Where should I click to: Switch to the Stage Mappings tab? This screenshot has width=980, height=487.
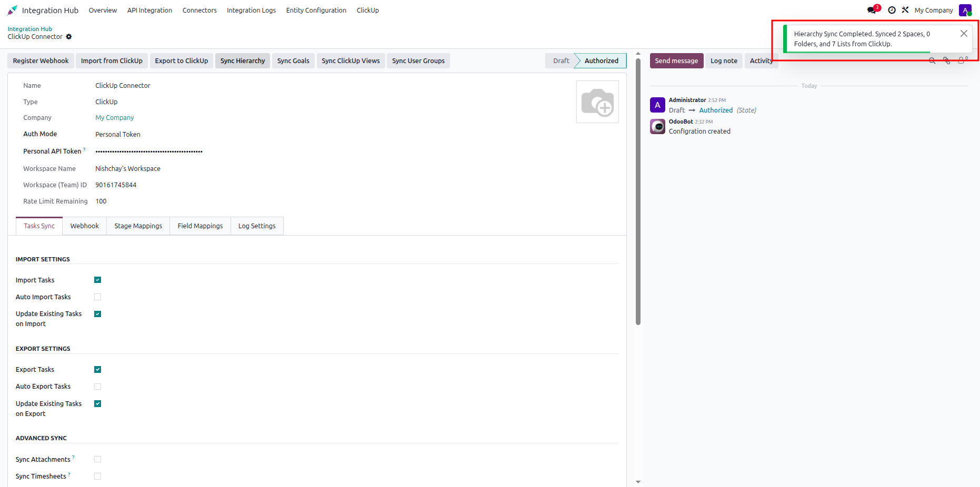coord(138,226)
